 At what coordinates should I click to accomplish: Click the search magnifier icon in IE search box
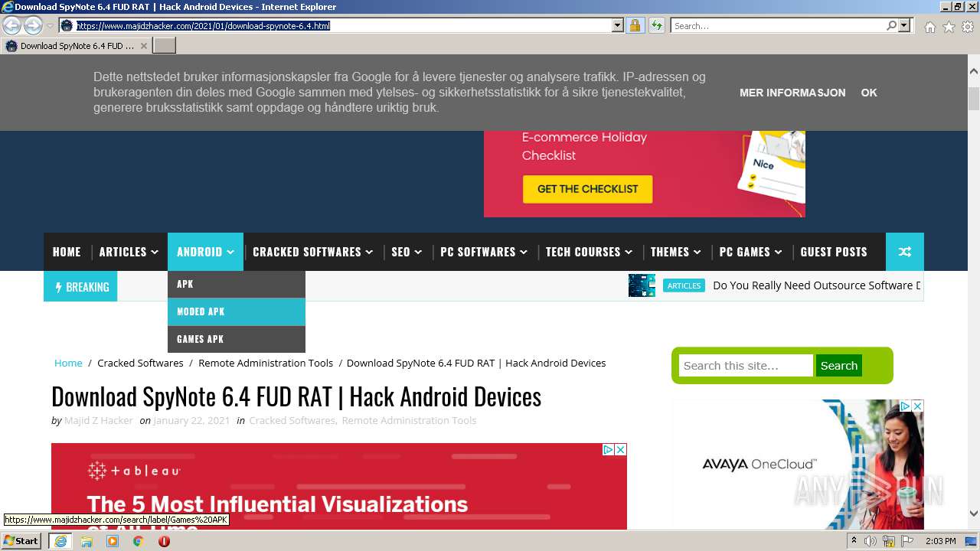[x=891, y=25]
